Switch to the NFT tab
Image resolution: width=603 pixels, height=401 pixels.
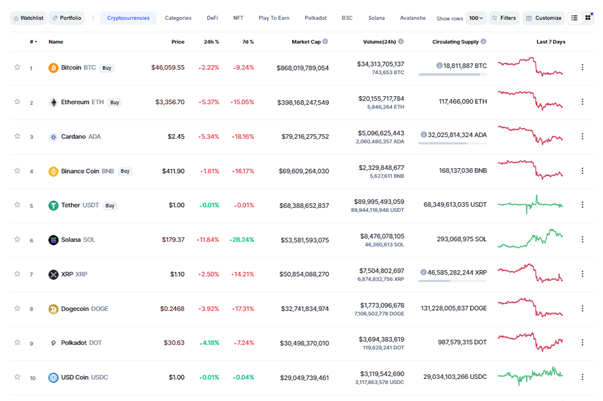238,18
